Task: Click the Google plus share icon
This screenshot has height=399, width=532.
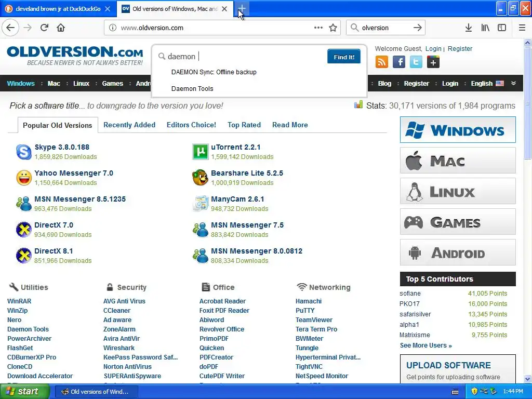Action: coord(433,62)
